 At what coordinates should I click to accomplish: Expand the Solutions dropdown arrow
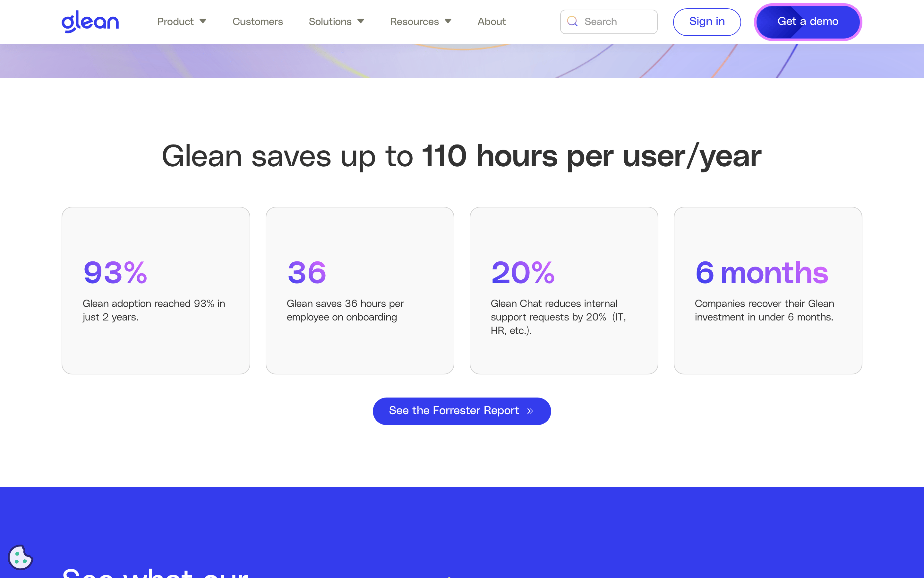pos(361,22)
